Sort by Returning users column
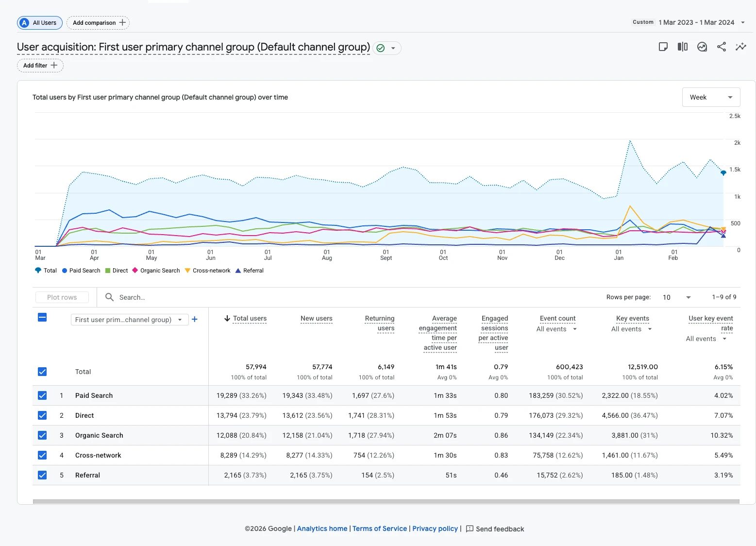This screenshot has height=546, width=756. (x=380, y=324)
